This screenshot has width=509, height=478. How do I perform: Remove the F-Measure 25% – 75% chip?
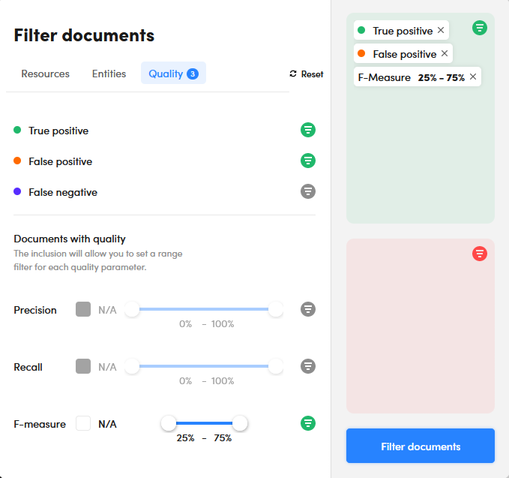point(473,77)
